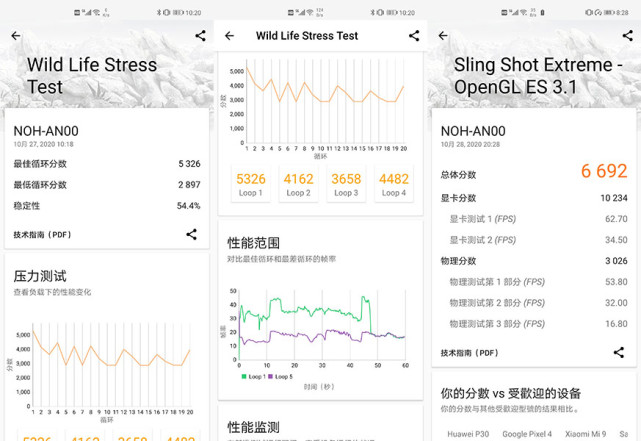Share the Sling Shot result card with 6 692

pyautogui.click(x=619, y=352)
